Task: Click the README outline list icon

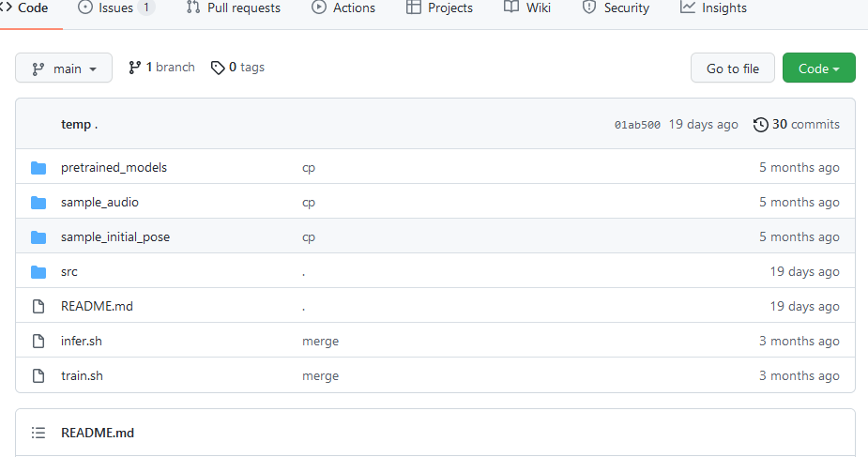Action: [x=38, y=433]
